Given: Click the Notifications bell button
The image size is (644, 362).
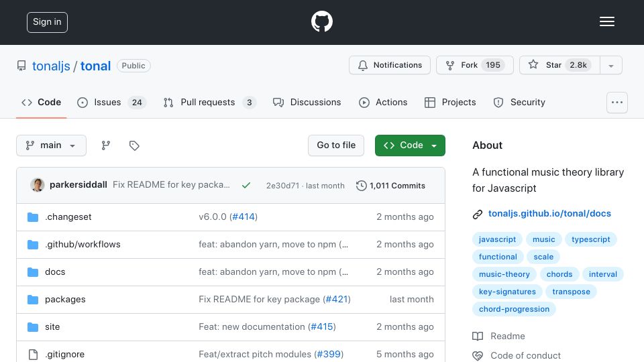Looking at the screenshot, I should tap(389, 65).
